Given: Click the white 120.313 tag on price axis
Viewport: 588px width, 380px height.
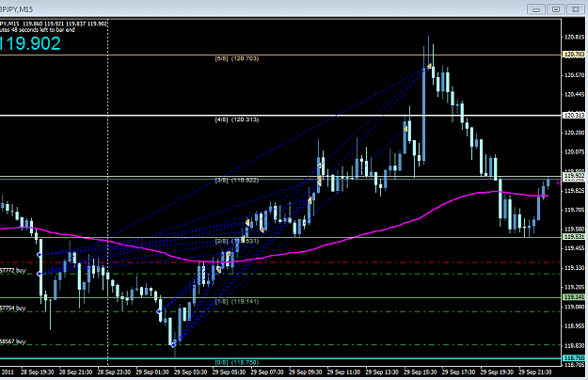Looking at the screenshot, I should tap(574, 115).
